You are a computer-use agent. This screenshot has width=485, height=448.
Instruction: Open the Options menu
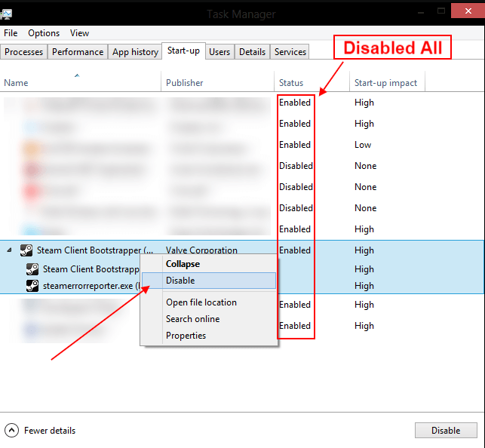tap(44, 33)
